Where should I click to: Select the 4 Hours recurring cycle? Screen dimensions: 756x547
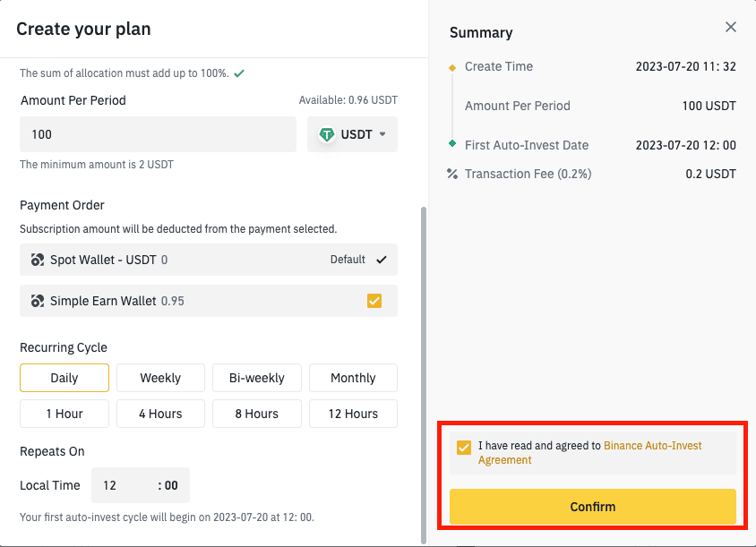click(160, 414)
